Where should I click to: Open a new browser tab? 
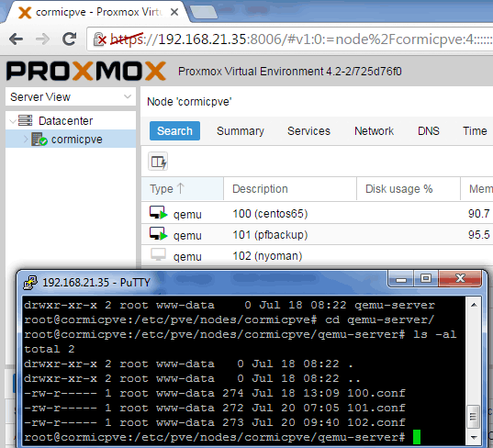(204, 12)
